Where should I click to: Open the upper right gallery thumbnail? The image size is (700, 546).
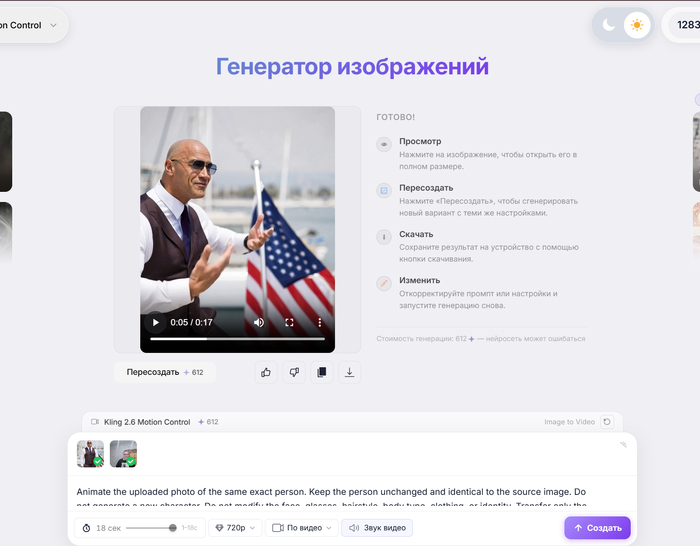click(x=696, y=152)
